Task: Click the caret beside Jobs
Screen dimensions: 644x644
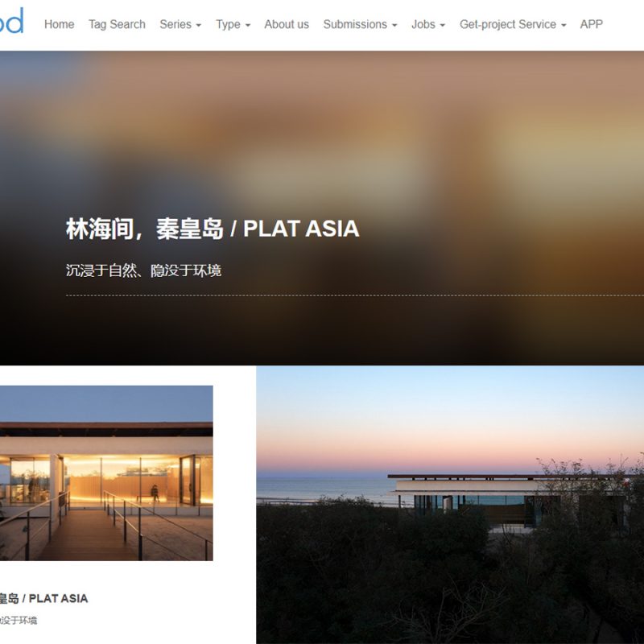Action: 443,26
